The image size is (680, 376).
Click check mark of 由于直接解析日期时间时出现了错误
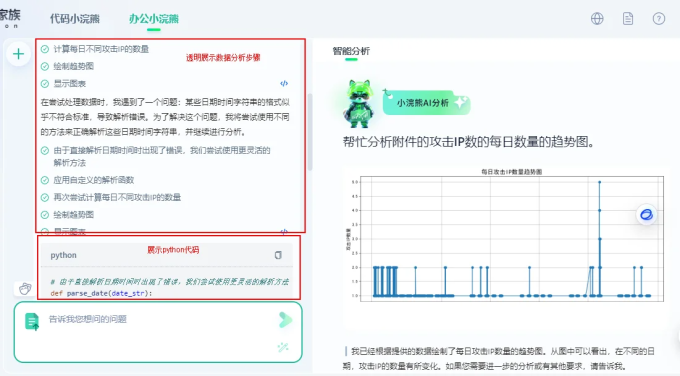click(45, 150)
